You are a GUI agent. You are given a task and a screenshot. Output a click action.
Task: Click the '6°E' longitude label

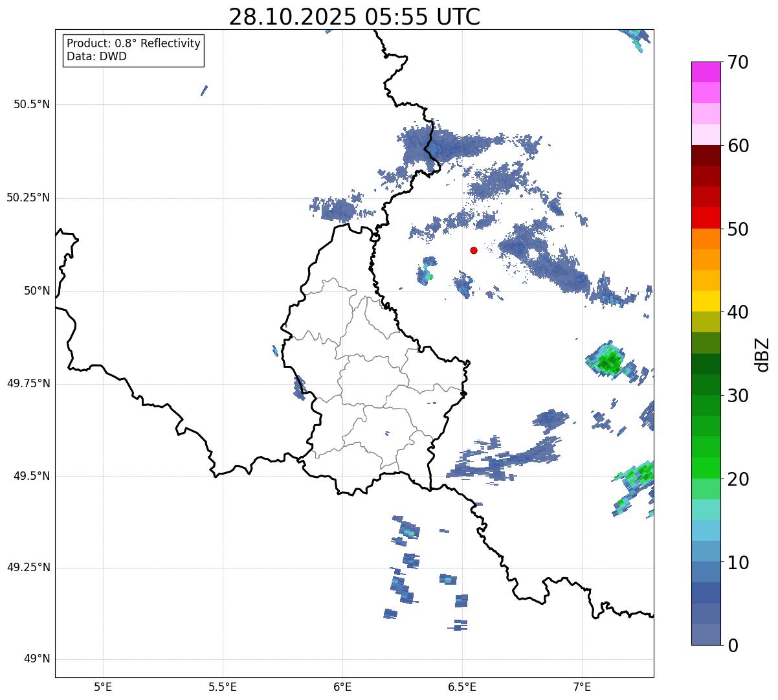pyautogui.click(x=342, y=686)
